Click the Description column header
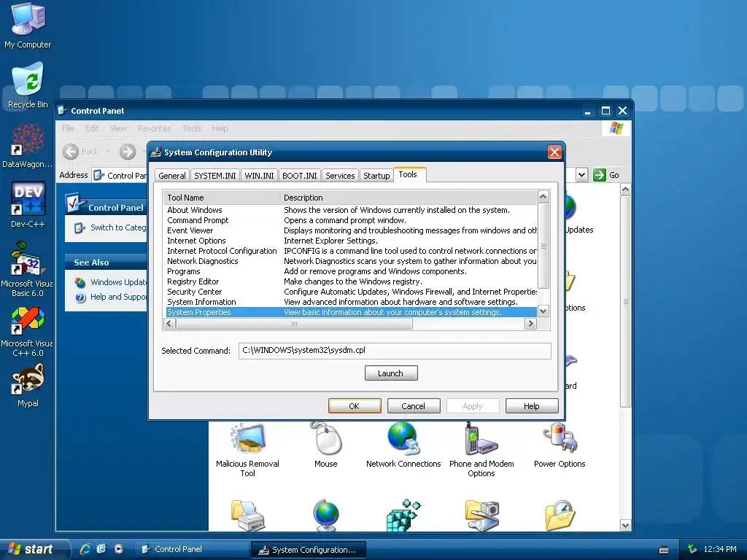This screenshot has width=747, height=560. [409, 198]
